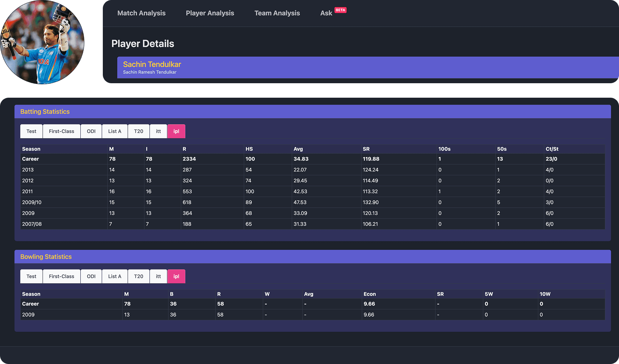Select the ipl tab in Bowling Statistics

click(176, 276)
